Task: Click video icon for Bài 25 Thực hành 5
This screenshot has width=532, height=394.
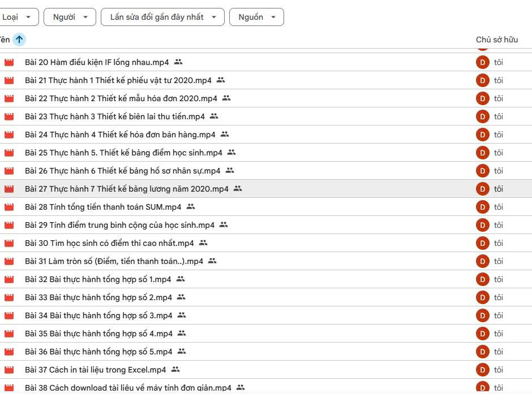Action: 9,153
